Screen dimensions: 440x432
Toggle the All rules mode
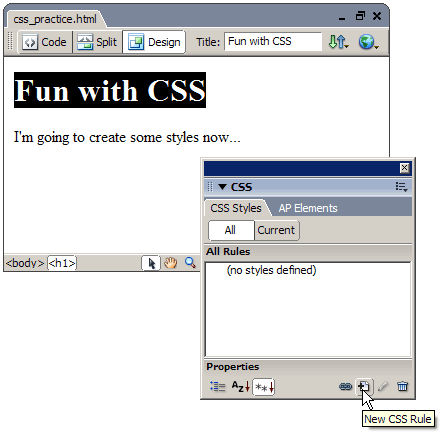(x=231, y=230)
